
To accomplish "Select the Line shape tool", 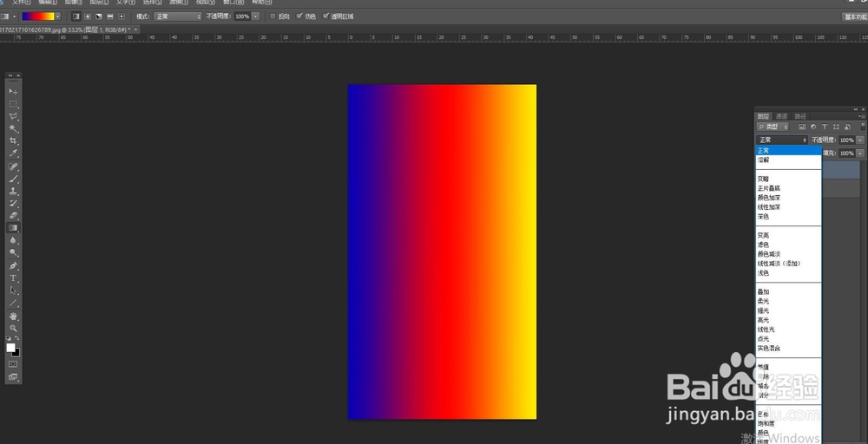I will tap(13, 303).
